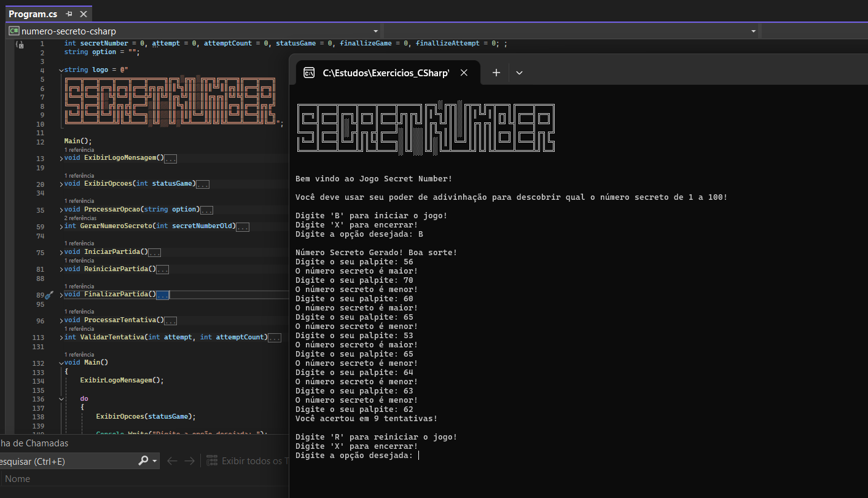
Task: Click the ellipsis box after ProcessarOpcao(string option)
Action: [207, 210]
